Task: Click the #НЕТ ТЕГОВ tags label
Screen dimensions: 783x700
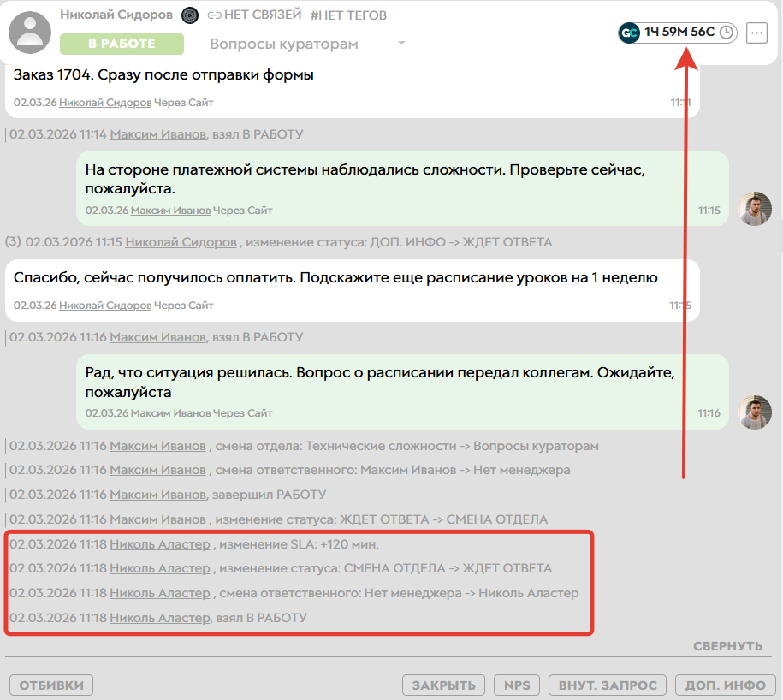Action: pyautogui.click(x=348, y=15)
